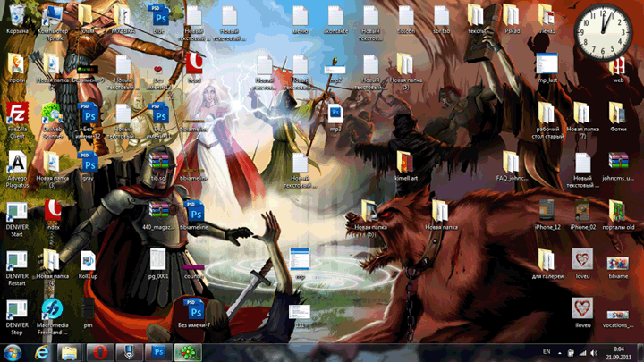The width and height of the screenshot is (644, 362).
Task: Open the Dr.Web Scanner shortcut
Action: 52,114
